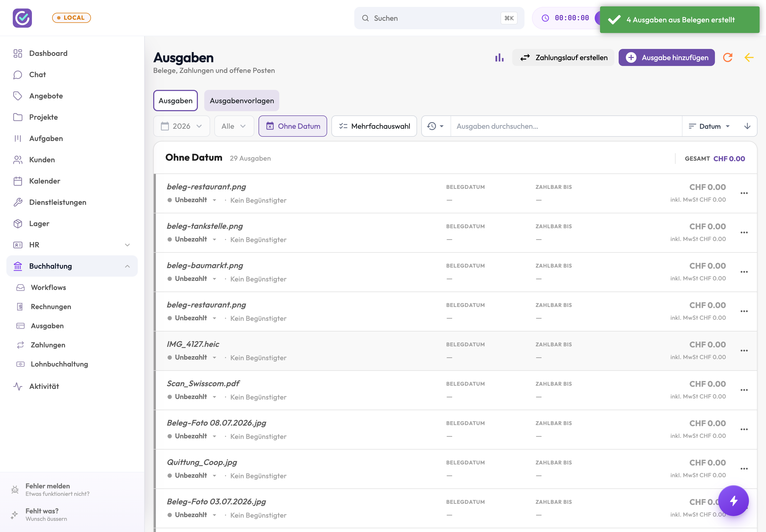
Task: Open Rechnungen under Buchhaltung
Action: tap(72, 307)
